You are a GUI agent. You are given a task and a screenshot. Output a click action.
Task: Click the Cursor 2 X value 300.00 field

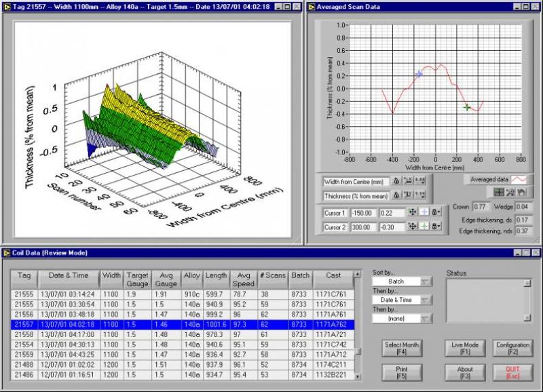point(363,227)
